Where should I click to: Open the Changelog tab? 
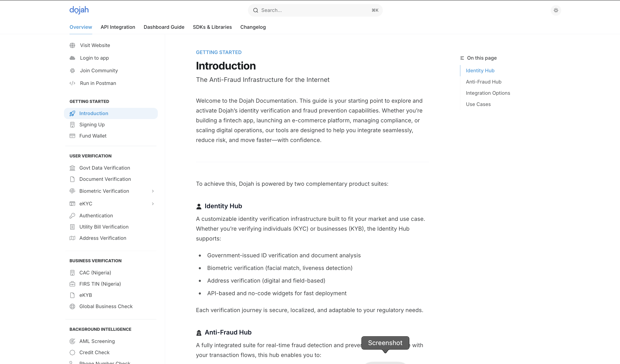[x=253, y=27]
